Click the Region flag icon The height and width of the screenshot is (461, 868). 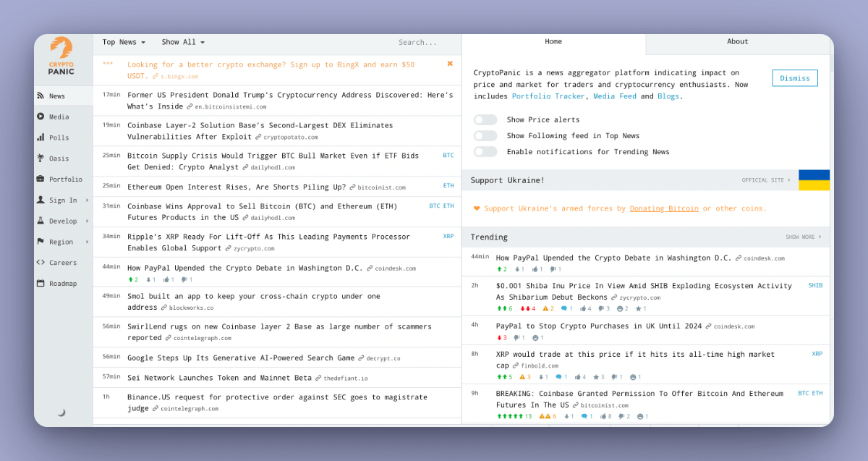coord(41,242)
